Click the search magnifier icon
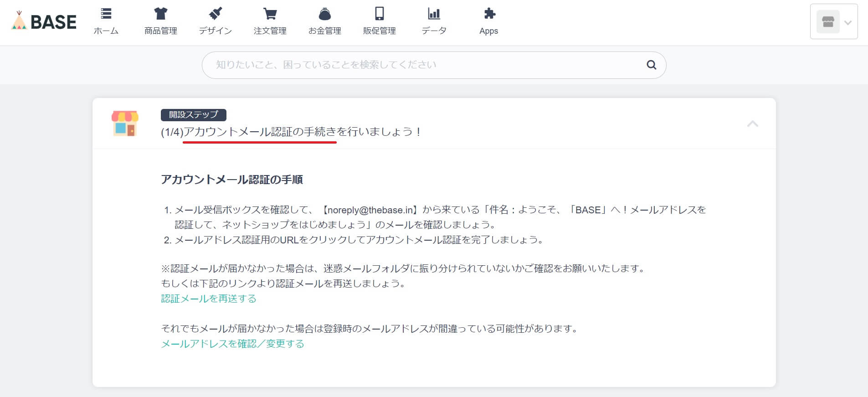This screenshot has width=868, height=397. 651,65
